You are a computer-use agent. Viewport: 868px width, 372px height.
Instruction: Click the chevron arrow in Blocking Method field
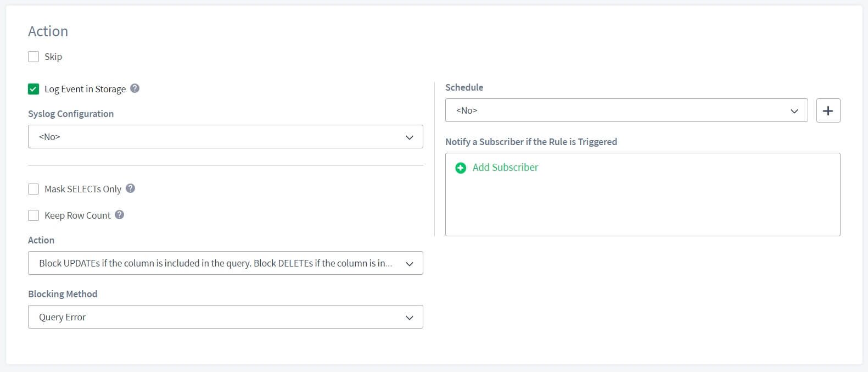409,318
